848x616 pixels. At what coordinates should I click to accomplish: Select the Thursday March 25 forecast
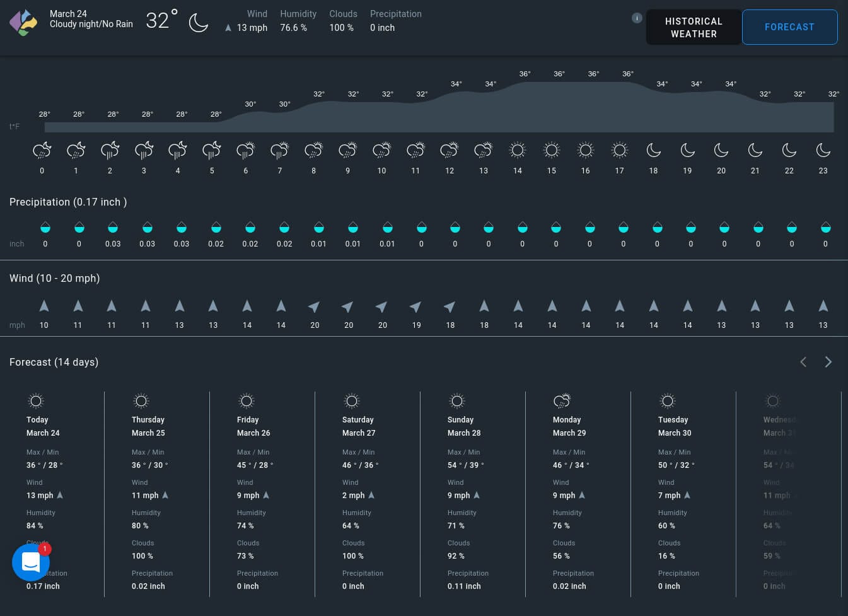157,494
